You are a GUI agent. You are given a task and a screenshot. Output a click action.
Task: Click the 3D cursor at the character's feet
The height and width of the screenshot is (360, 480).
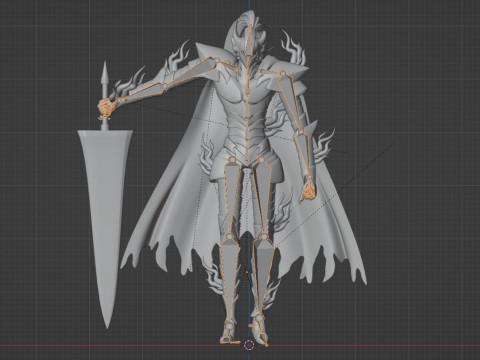249,345
